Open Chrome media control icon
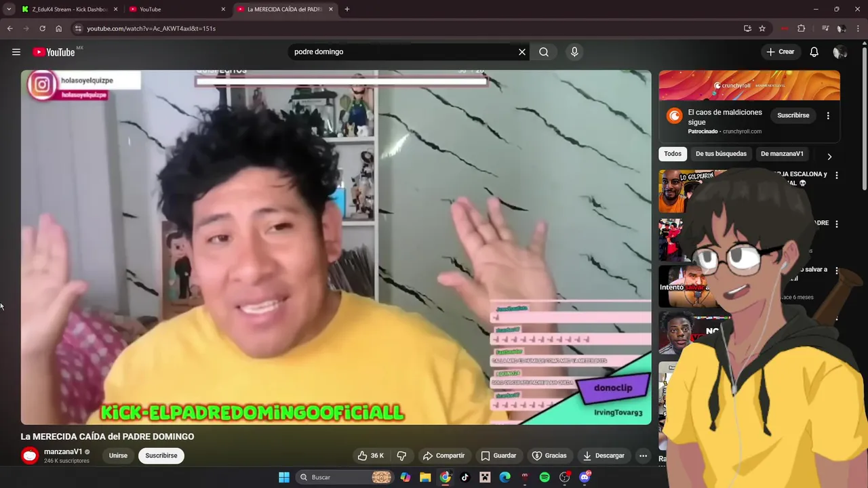Viewport: 868px width, 488px height. (825, 28)
